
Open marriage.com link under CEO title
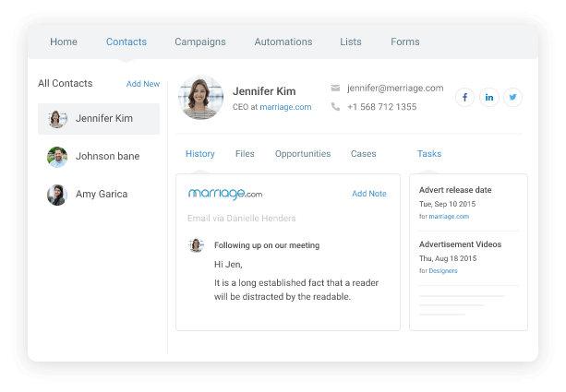coord(285,107)
